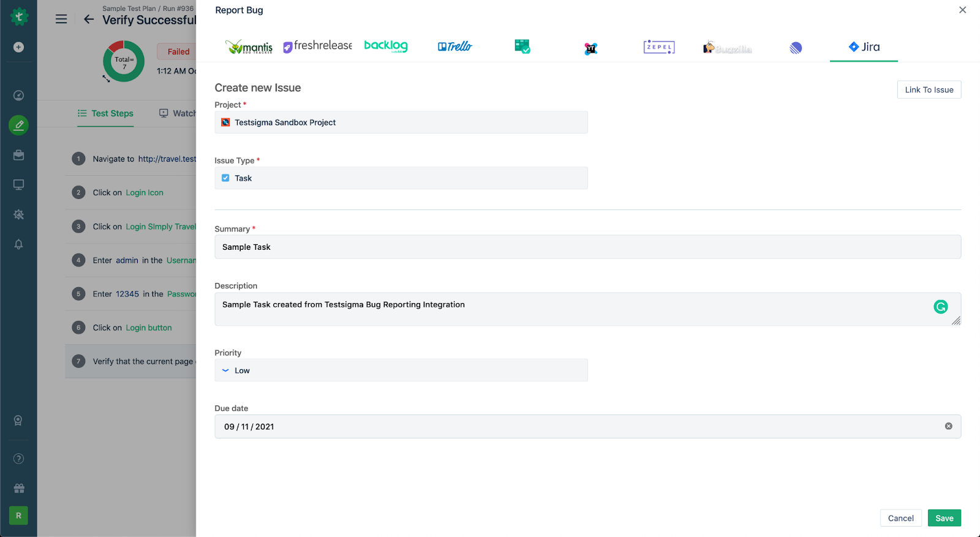The width and height of the screenshot is (980, 537).
Task: Open the Priority dropdown showing Low
Action: (x=401, y=370)
